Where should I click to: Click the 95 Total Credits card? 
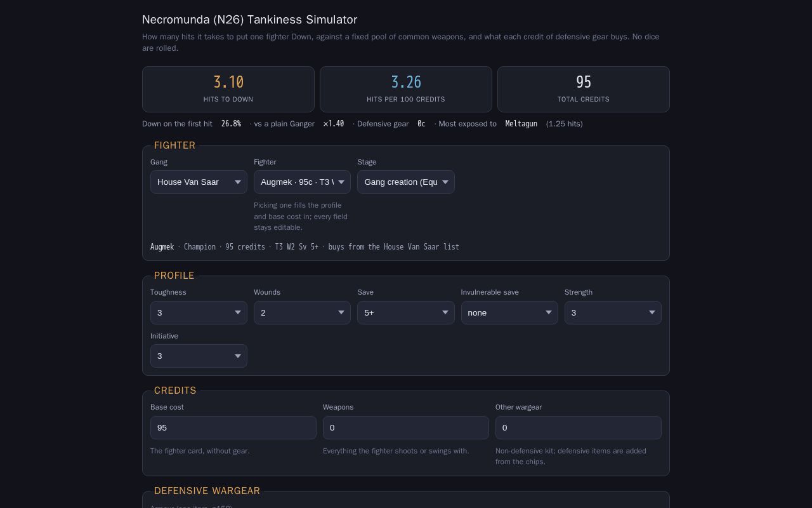(584, 89)
